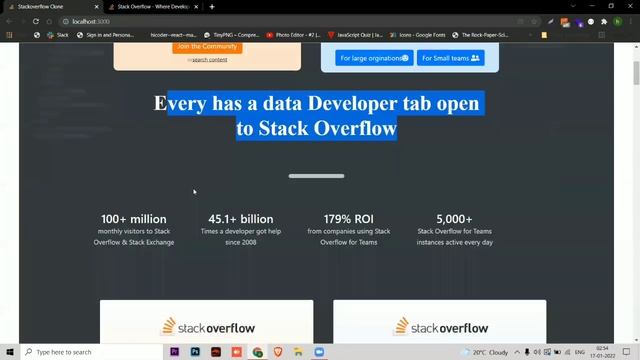Open the taskbar clock and date
The height and width of the screenshot is (360, 640).
coord(602,352)
